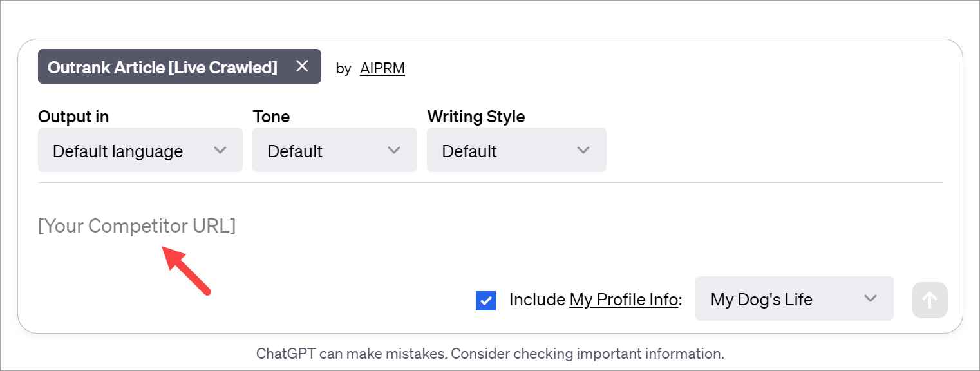Click the blue checkmark checkbox icon
980x371 pixels.
[x=485, y=300]
